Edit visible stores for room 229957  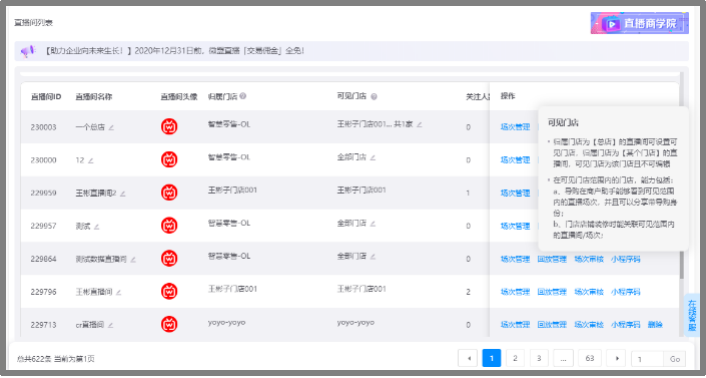point(373,223)
